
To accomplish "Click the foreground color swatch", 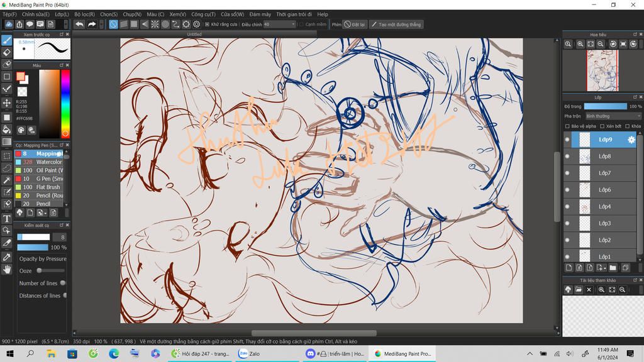I will 21,76.
